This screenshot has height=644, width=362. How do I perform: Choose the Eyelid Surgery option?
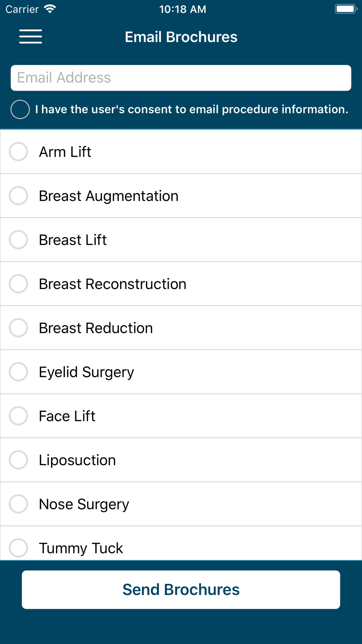[x=18, y=372]
